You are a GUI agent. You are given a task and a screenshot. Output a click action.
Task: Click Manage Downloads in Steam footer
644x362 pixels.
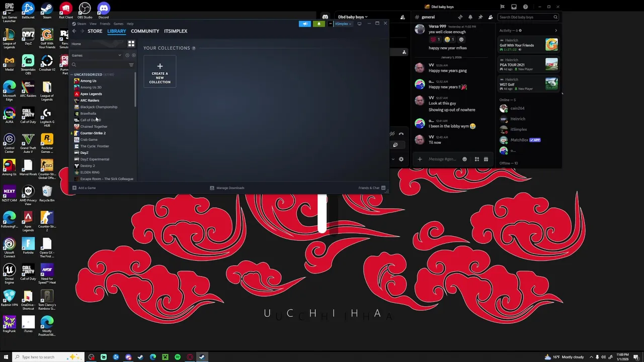tap(227, 188)
